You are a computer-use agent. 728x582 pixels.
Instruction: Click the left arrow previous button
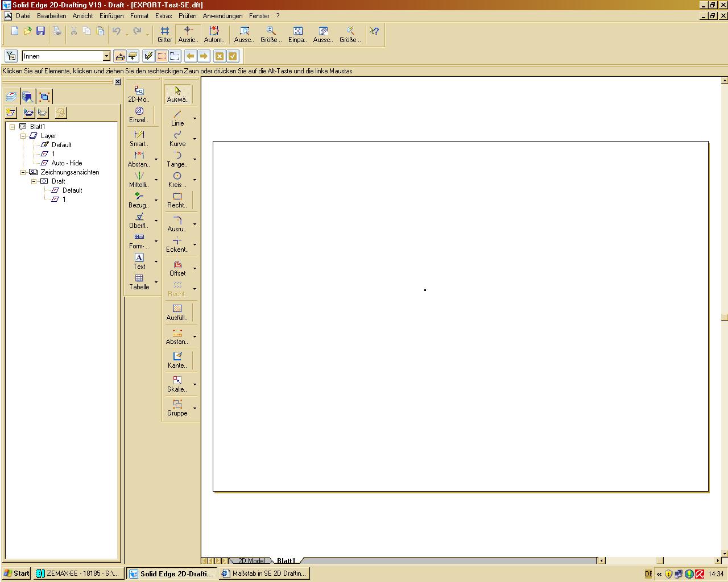(x=191, y=56)
